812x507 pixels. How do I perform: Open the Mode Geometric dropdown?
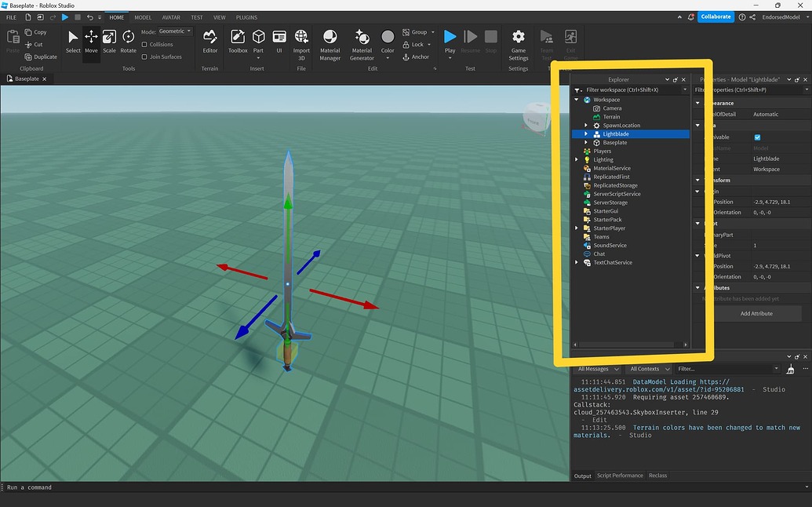coord(173,31)
